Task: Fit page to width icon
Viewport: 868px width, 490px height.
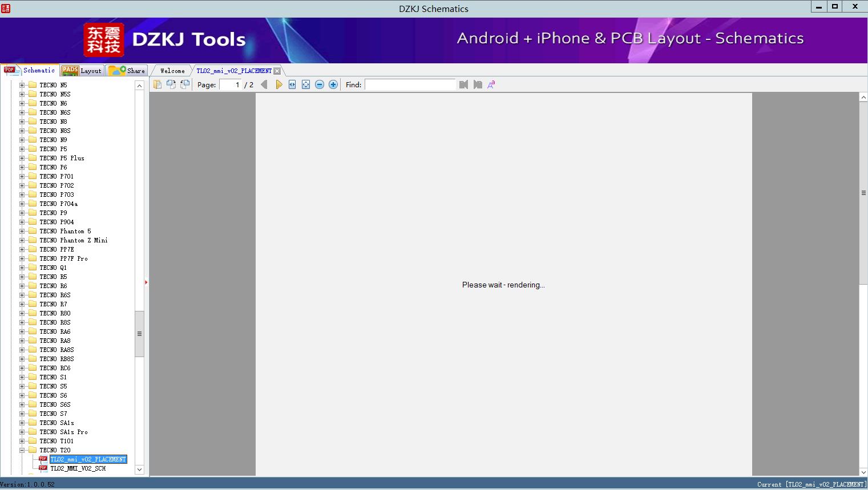Action: [292, 84]
